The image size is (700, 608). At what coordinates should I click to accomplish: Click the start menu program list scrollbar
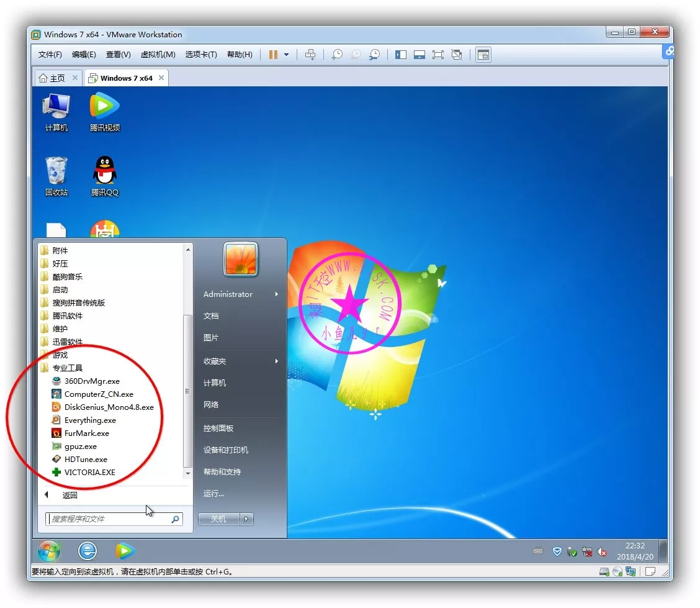[188, 391]
